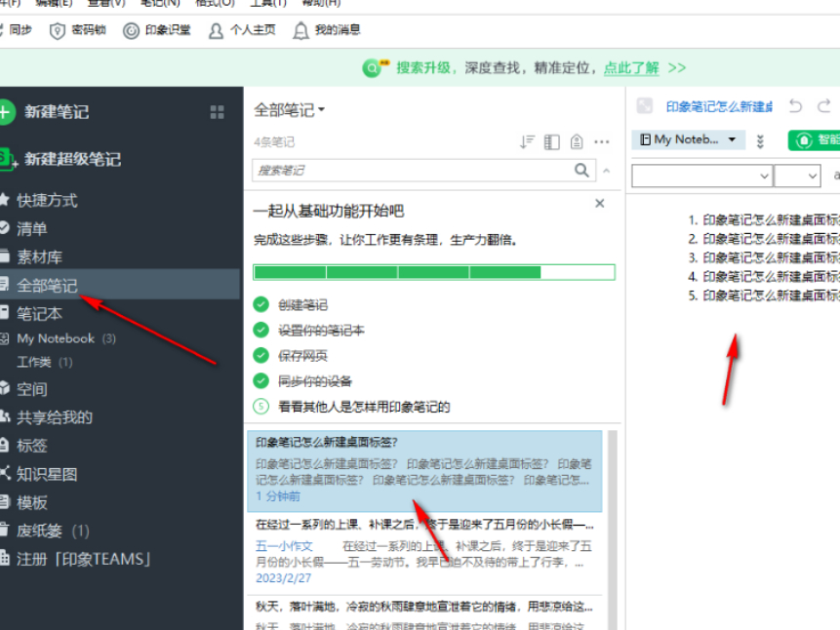Click the note title 印象笔记怎么新建桌面标签
840x630 pixels.
[719, 107]
